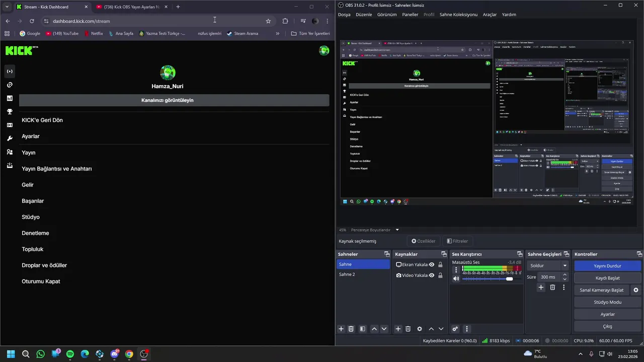Decrease transition duration with down arrow
The width and height of the screenshot is (644, 362).
click(x=565, y=279)
